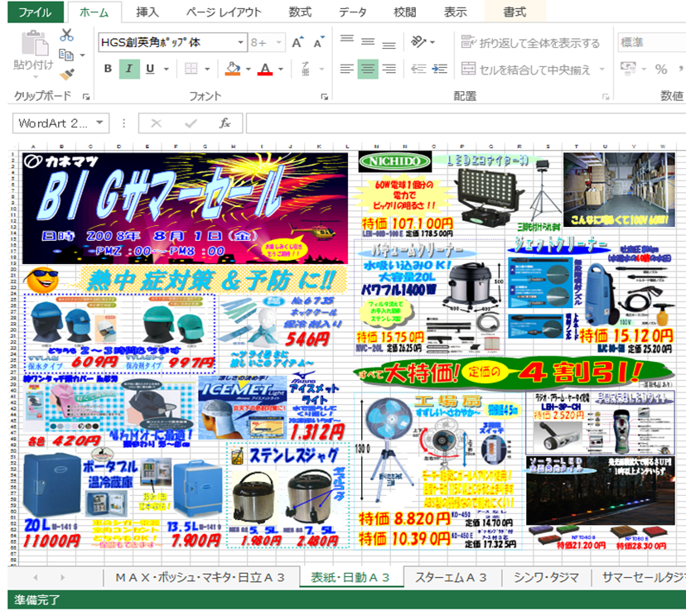The height and width of the screenshot is (616, 686).
Task: Click inside the formula bar input
Action: pos(466,123)
